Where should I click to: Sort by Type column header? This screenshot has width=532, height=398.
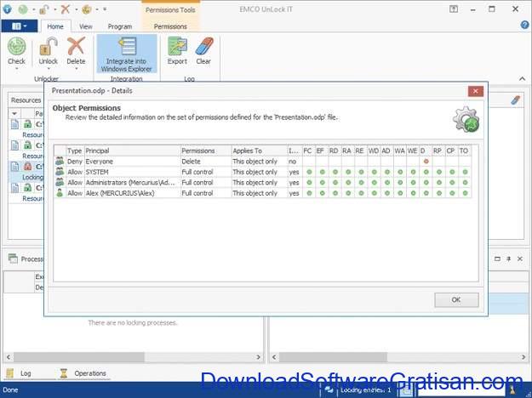click(75, 151)
